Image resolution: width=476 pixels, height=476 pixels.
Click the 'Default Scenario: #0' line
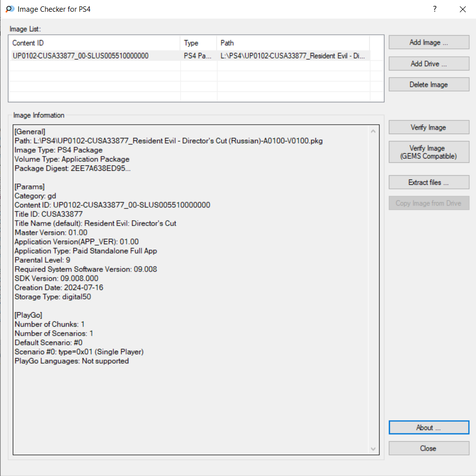(x=48, y=342)
